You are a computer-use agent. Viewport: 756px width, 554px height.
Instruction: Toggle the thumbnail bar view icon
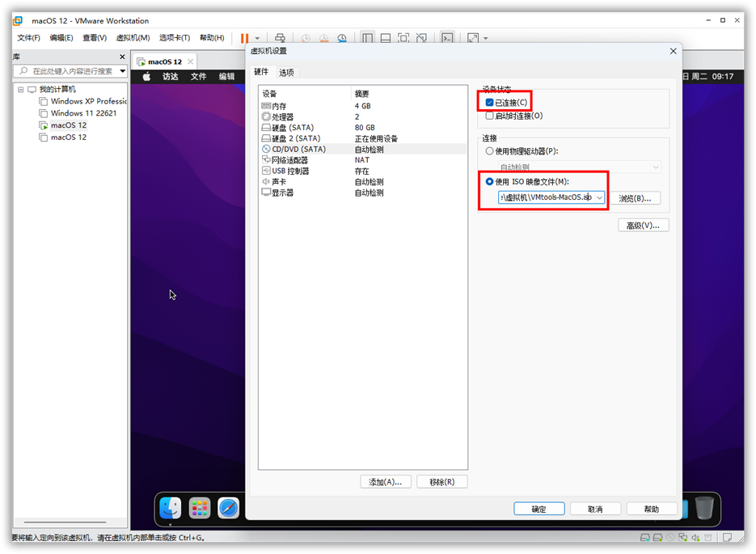tap(385, 38)
